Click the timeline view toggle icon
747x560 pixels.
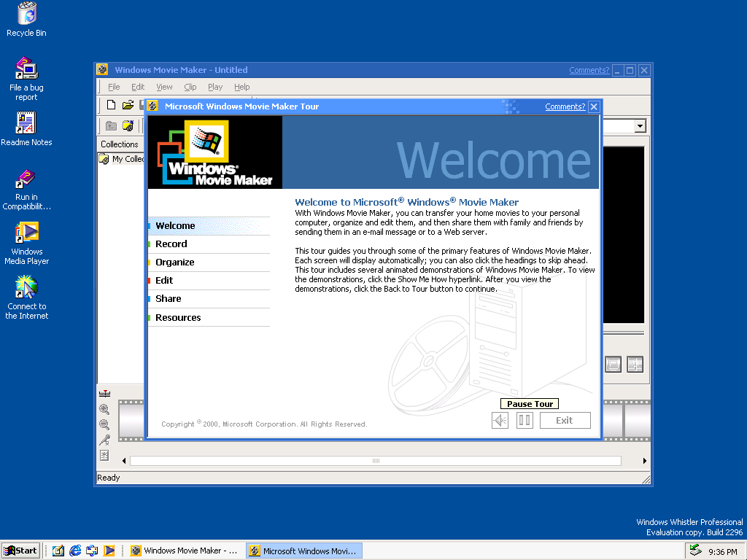click(x=105, y=393)
